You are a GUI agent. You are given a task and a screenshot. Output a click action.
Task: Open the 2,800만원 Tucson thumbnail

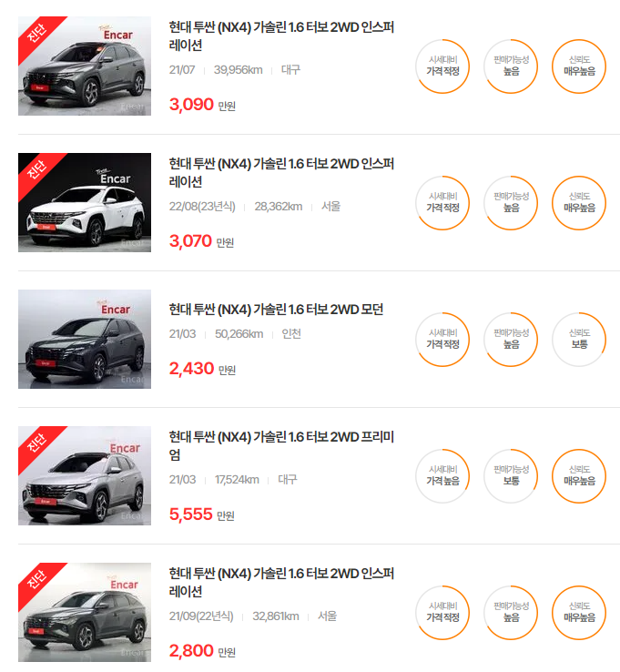85,612
